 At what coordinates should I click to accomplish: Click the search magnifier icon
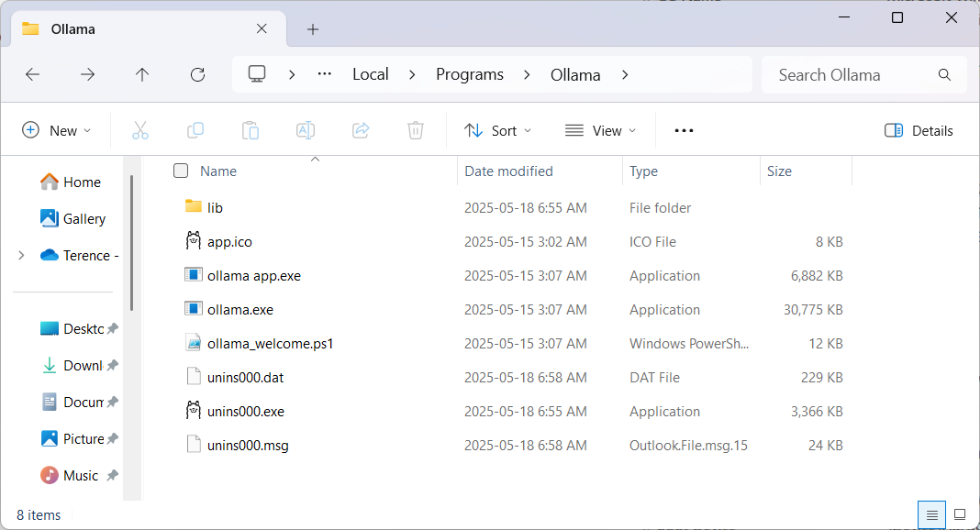[944, 75]
